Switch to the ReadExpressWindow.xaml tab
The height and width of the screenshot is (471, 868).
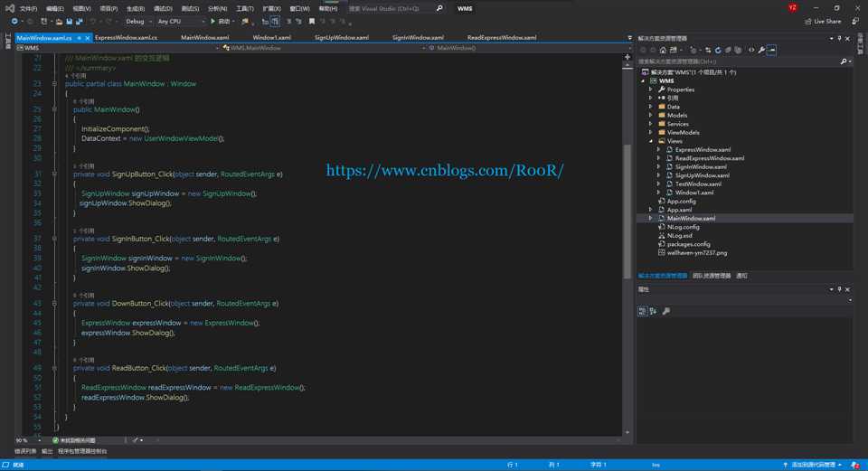pyautogui.click(x=502, y=38)
